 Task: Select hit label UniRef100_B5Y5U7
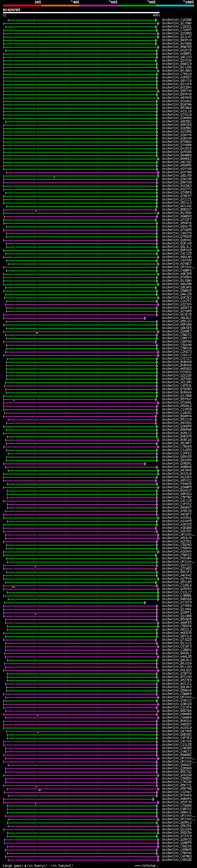(x=177, y=399)
